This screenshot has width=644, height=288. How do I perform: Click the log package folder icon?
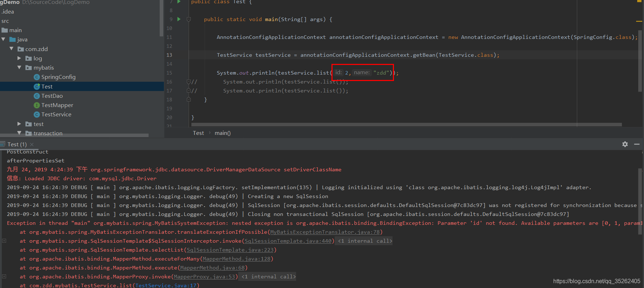[29, 58]
